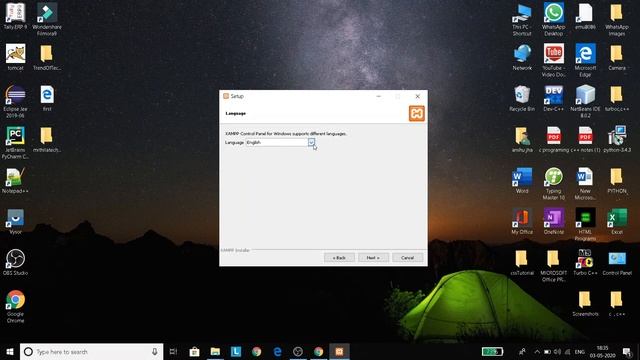
Task: Click the Next button in Setup
Action: click(x=373, y=258)
